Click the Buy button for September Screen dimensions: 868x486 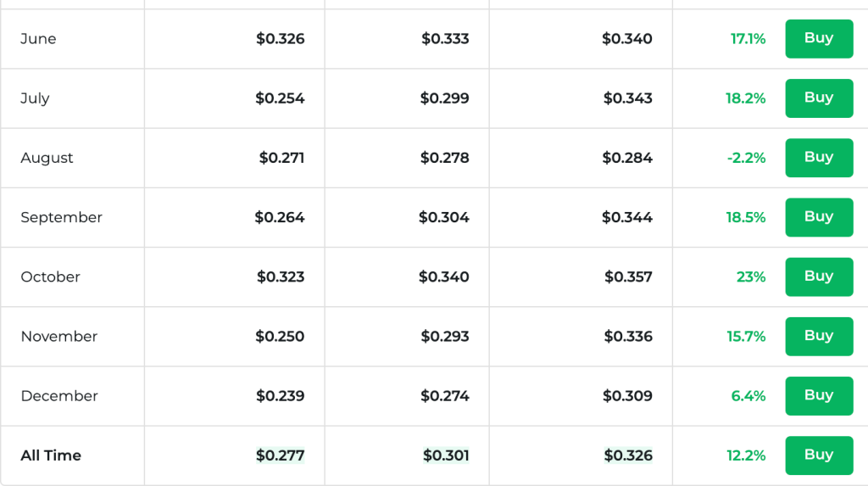pos(819,217)
